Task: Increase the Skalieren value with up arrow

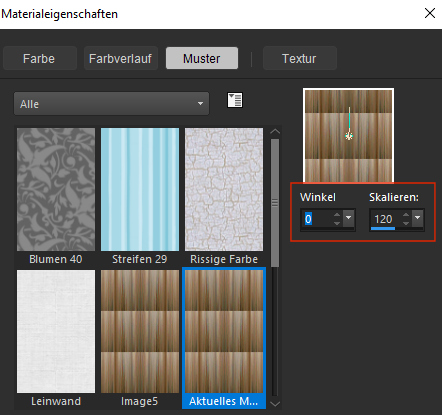Action: (406, 215)
